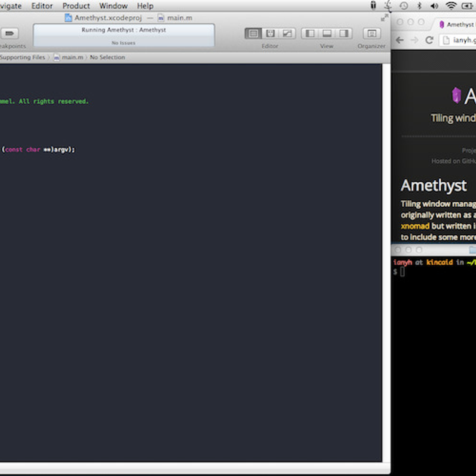Toggle the Breakpoints button

coord(10,34)
